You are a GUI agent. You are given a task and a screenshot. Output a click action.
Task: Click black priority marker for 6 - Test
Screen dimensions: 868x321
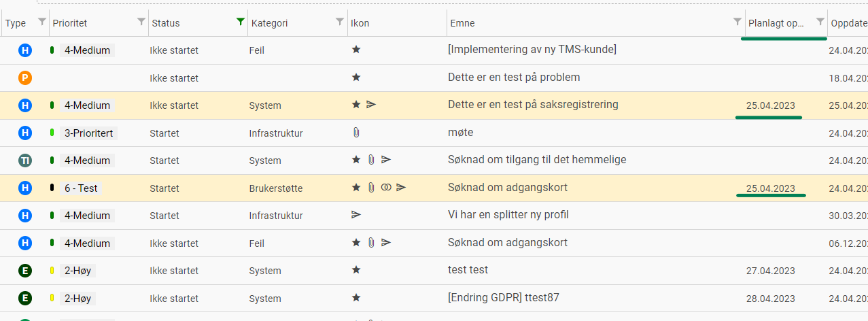point(52,188)
